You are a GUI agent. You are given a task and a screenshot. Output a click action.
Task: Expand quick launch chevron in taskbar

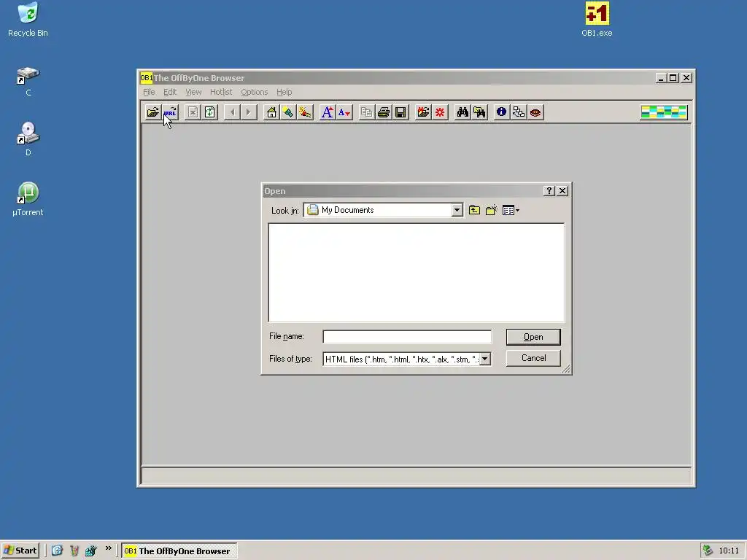click(x=108, y=548)
